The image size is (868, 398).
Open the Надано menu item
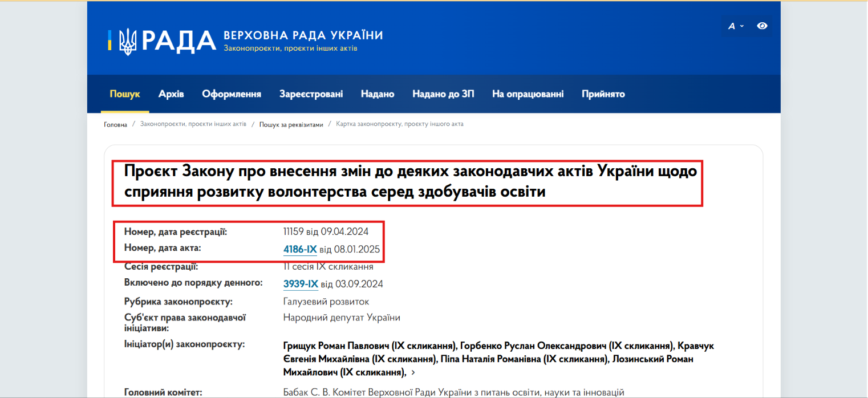pyautogui.click(x=378, y=94)
